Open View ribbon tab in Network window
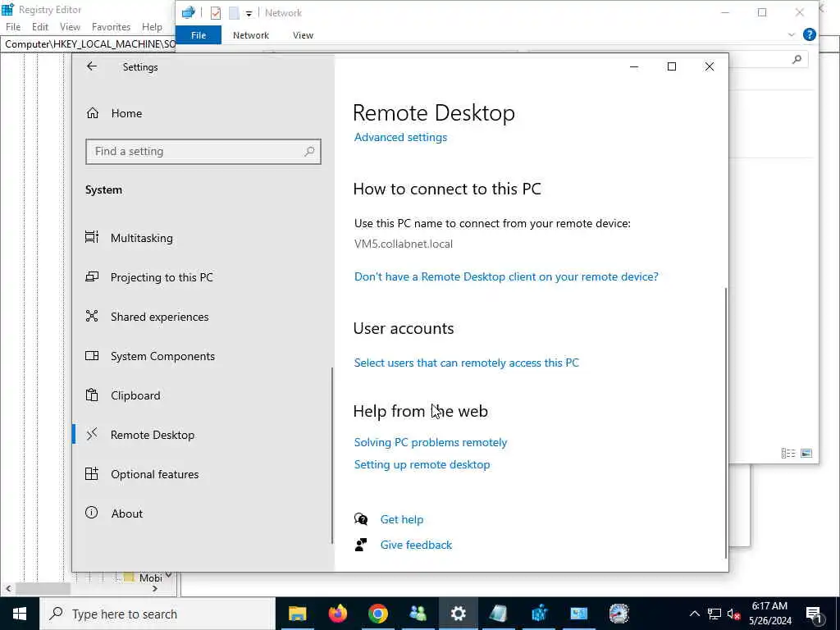Screen dimensions: 840x630 [303, 35]
